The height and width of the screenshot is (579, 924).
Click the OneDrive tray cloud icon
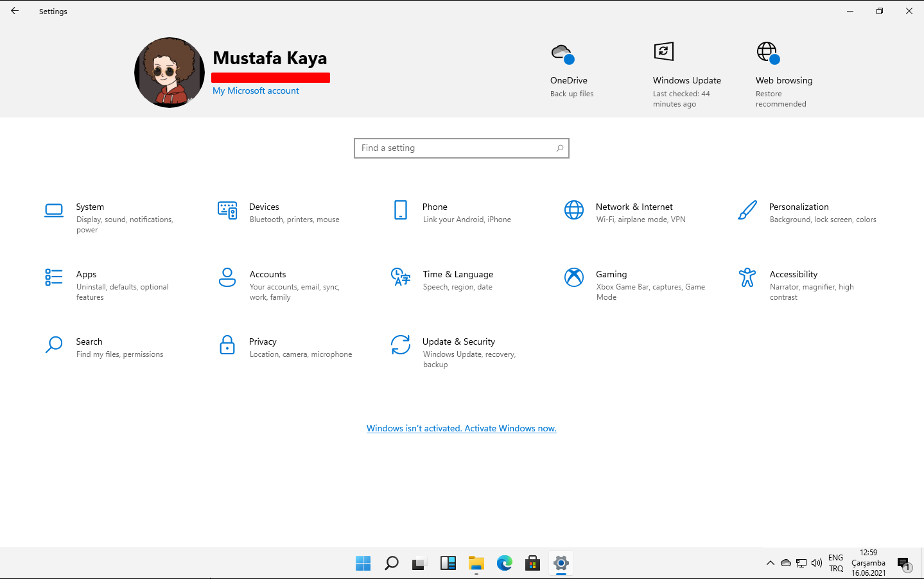[786, 563]
